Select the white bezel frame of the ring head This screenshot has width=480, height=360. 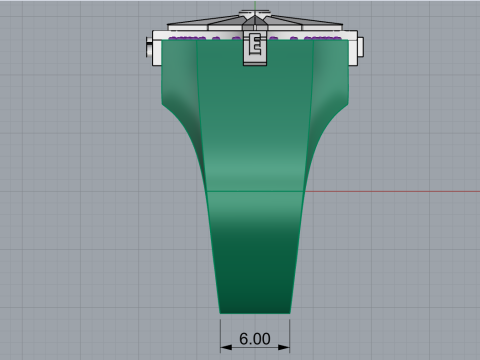(255, 48)
